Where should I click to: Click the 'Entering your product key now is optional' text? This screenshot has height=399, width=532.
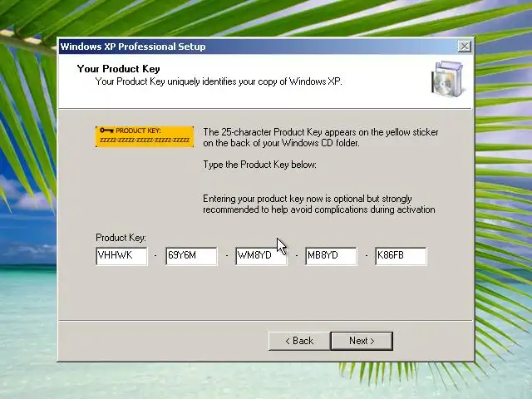(319, 204)
